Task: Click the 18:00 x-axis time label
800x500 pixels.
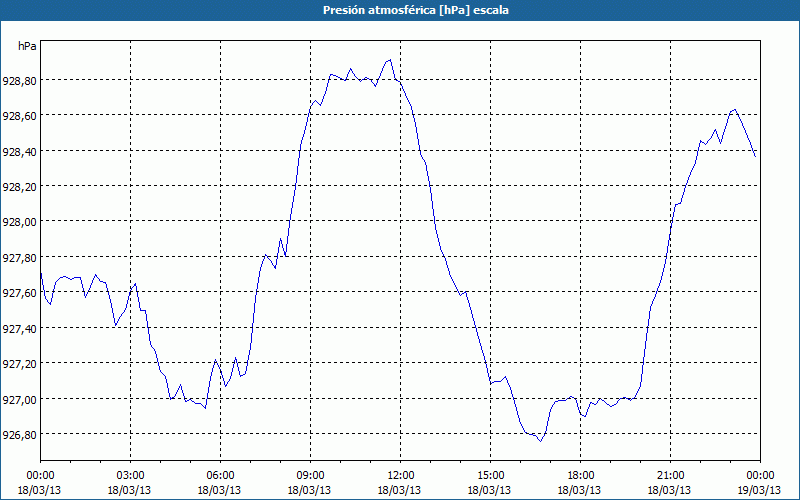Action: 581,476
